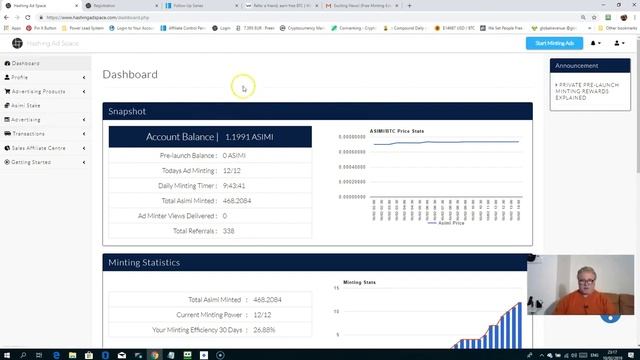Open the Affiliate Control Panel bookmark

[183, 28]
